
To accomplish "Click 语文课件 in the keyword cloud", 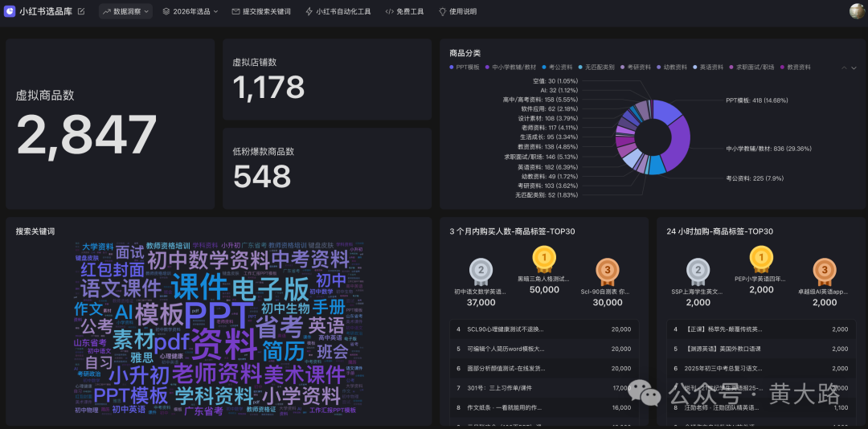I will [x=121, y=288].
